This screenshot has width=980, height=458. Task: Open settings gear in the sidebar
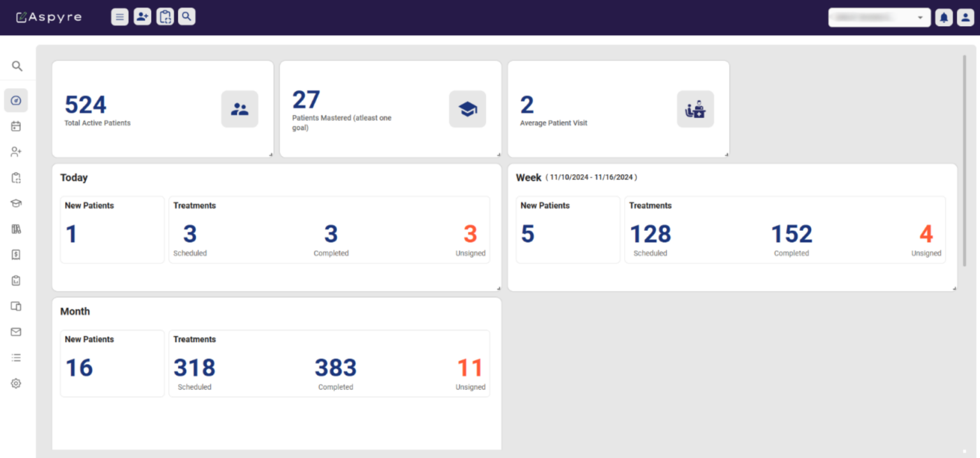(x=16, y=383)
